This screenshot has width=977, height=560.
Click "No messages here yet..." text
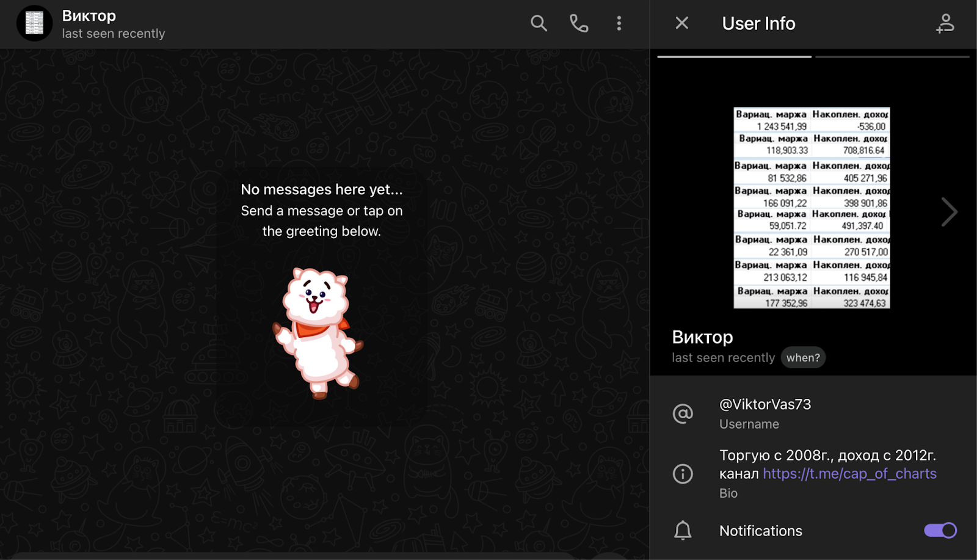click(322, 189)
